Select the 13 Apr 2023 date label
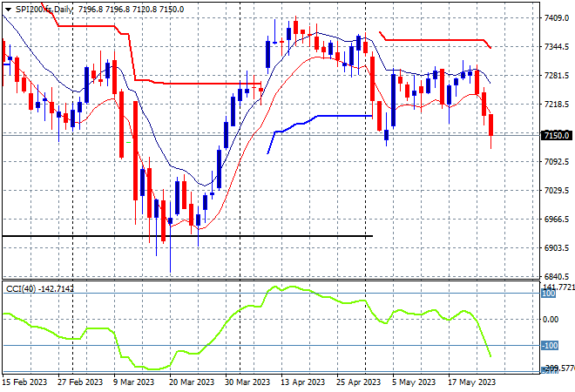 [x=302, y=382]
